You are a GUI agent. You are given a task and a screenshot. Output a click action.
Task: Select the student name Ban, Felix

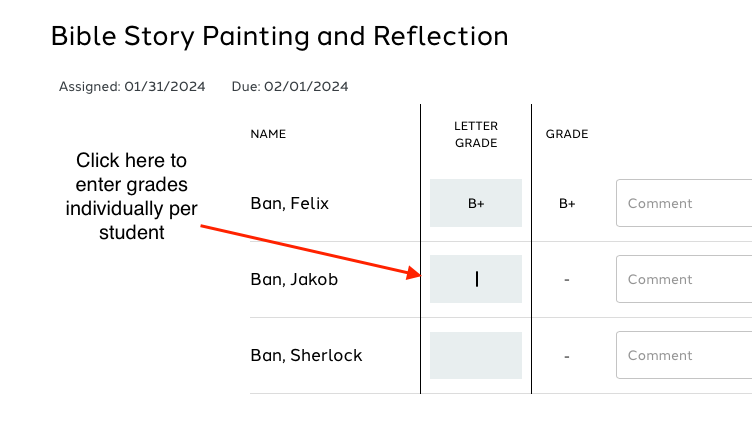(x=290, y=203)
